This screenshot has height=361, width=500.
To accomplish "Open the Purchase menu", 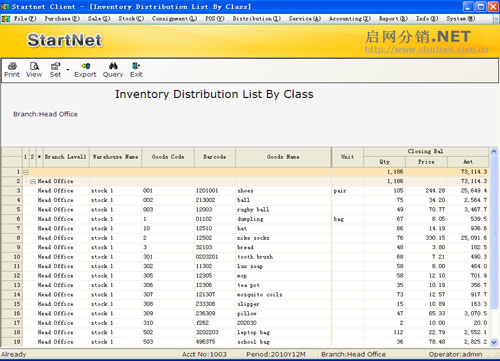I will pos(62,19).
